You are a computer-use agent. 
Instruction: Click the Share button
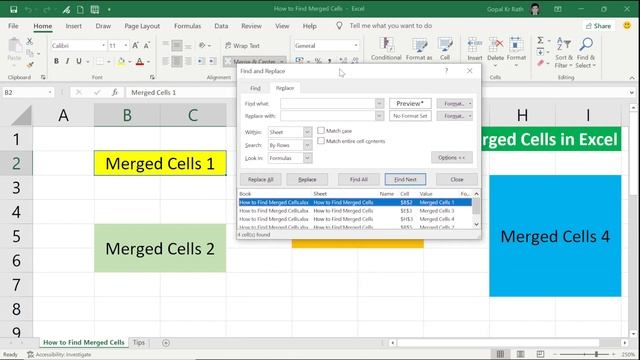click(598, 26)
